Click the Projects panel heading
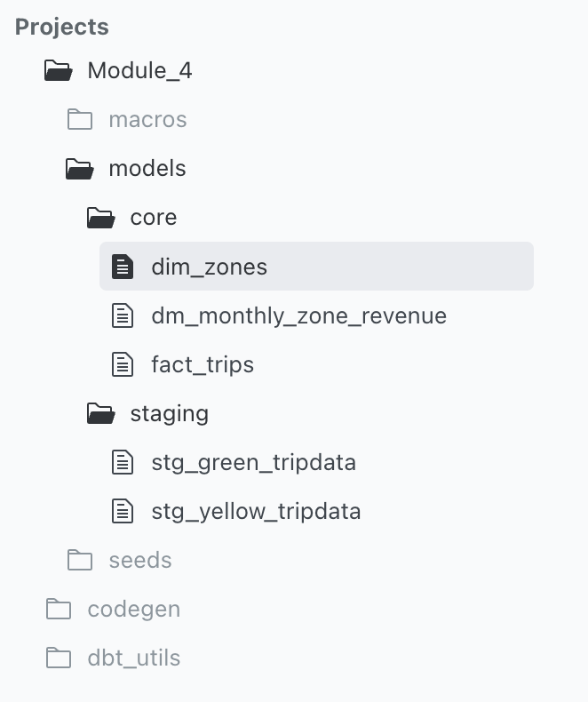The height and width of the screenshot is (702, 588). (x=62, y=28)
